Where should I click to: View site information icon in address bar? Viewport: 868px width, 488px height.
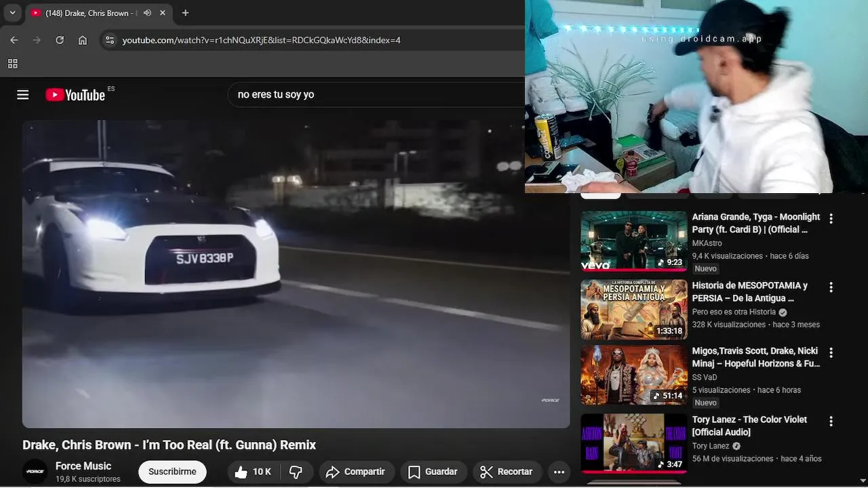(x=110, y=40)
